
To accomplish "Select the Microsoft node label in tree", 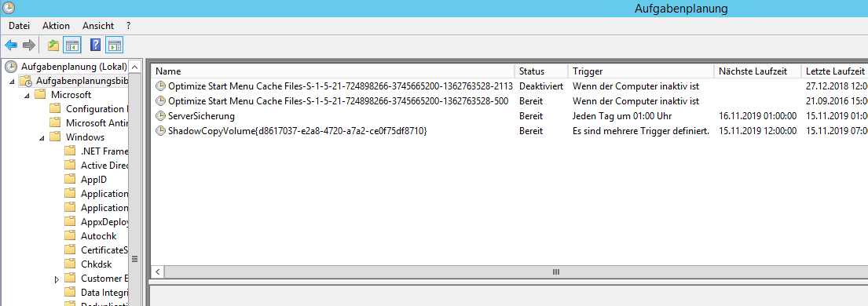I will 71,95.
